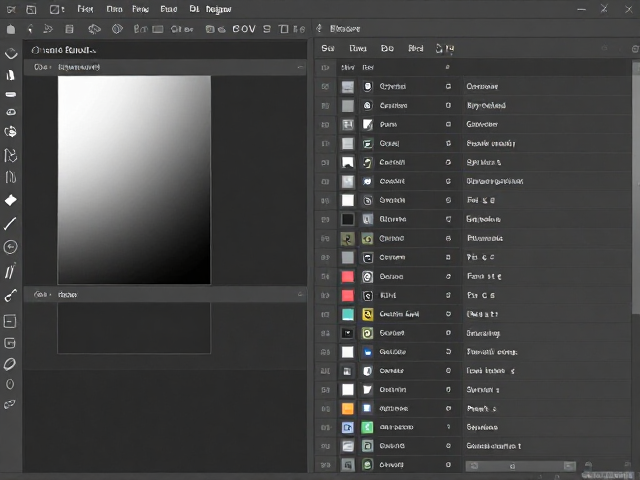The width and height of the screenshot is (640, 480).
Task: Click the COV button in top toolbar
Action: click(244, 29)
